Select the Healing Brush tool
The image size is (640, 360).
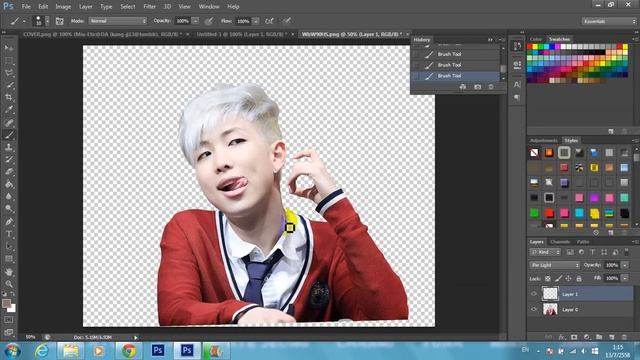coord(9,122)
